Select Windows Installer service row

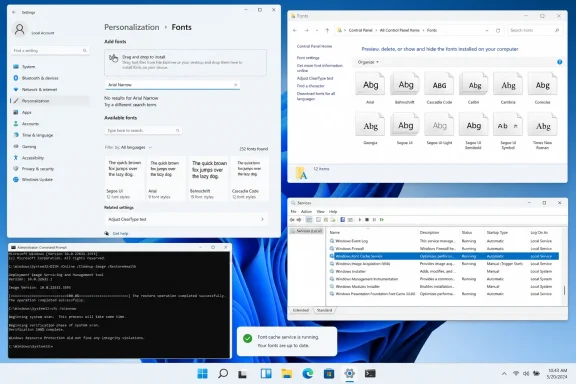click(x=444, y=271)
